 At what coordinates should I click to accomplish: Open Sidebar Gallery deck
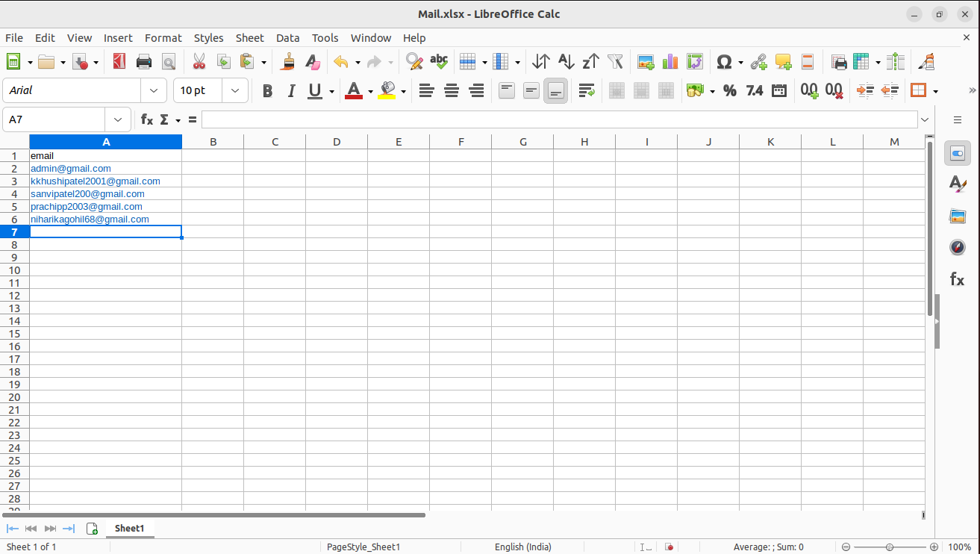pyautogui.click(x=957, y=217)
